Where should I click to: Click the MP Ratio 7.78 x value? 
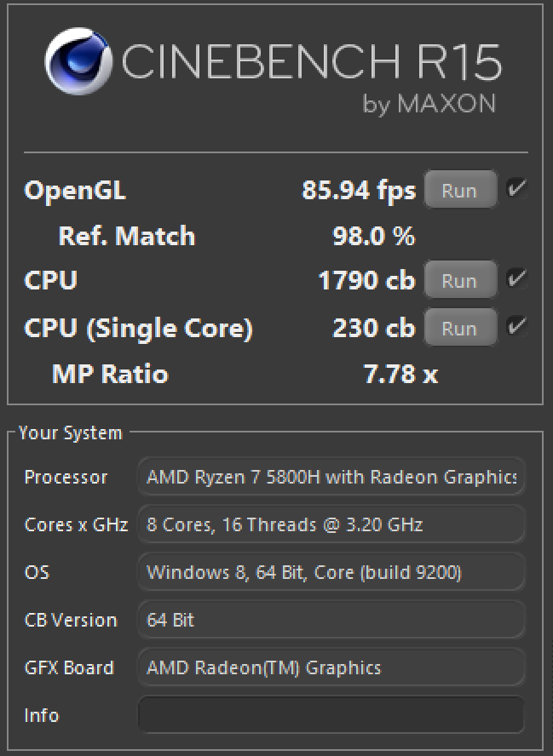click(400, 375)
